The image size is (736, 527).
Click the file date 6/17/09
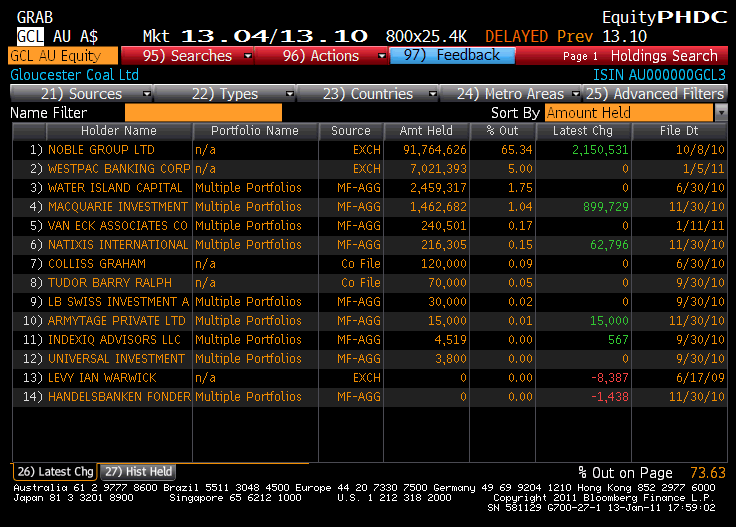pyautogui.click(x=700, y=378)
